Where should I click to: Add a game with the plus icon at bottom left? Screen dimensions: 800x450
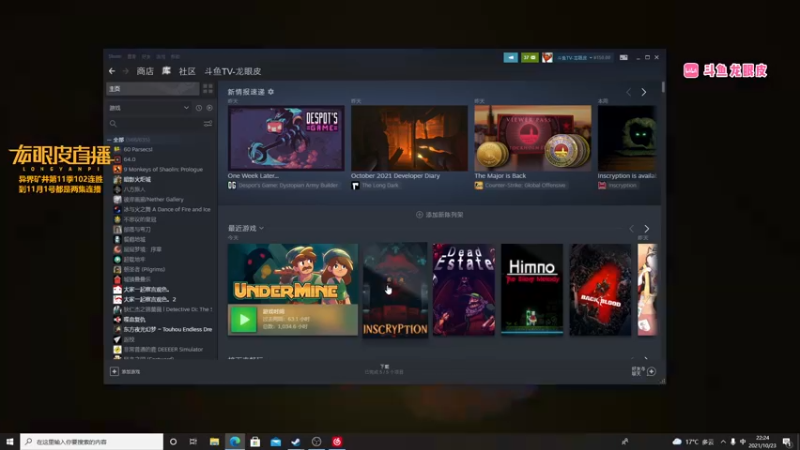tap(114, 371)
